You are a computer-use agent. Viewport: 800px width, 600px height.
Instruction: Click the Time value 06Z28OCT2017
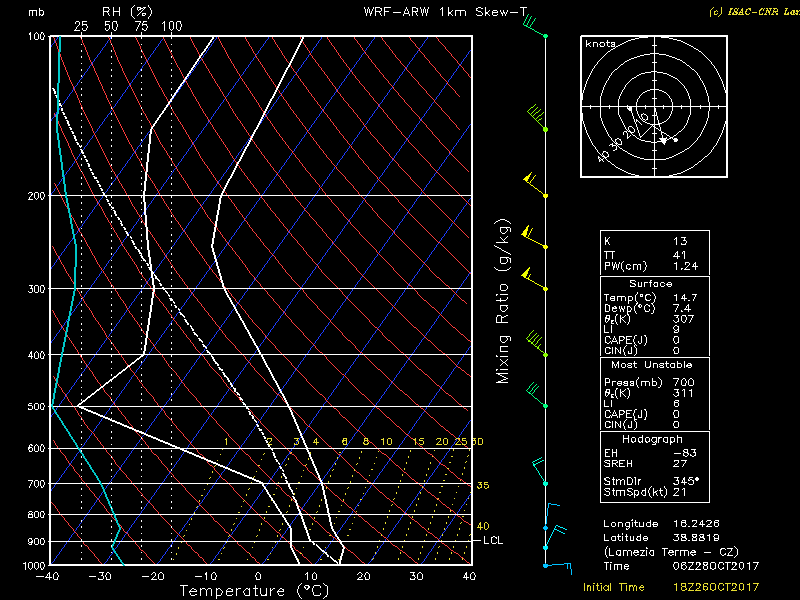tap(716, 566)
